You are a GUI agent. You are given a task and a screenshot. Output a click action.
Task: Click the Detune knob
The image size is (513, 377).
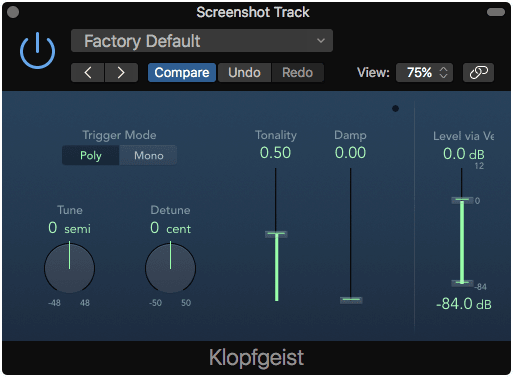[x=170, y=268]
